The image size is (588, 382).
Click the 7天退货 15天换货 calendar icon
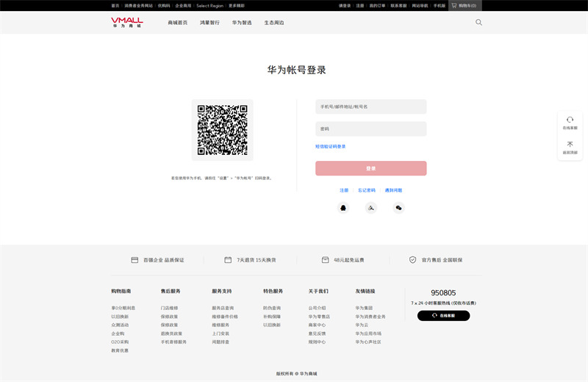pyautogui.click(x=228, y=260)
